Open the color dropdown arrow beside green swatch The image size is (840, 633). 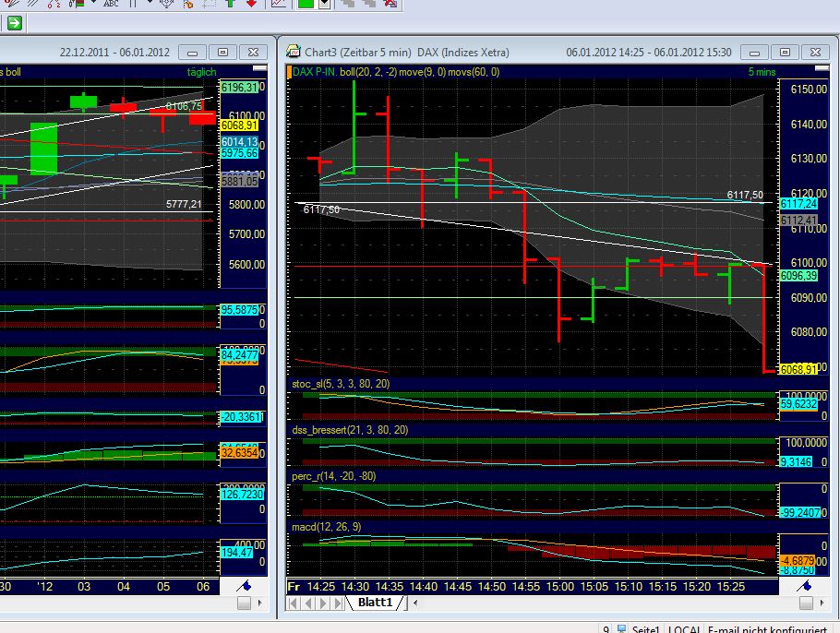pos(324,4)
